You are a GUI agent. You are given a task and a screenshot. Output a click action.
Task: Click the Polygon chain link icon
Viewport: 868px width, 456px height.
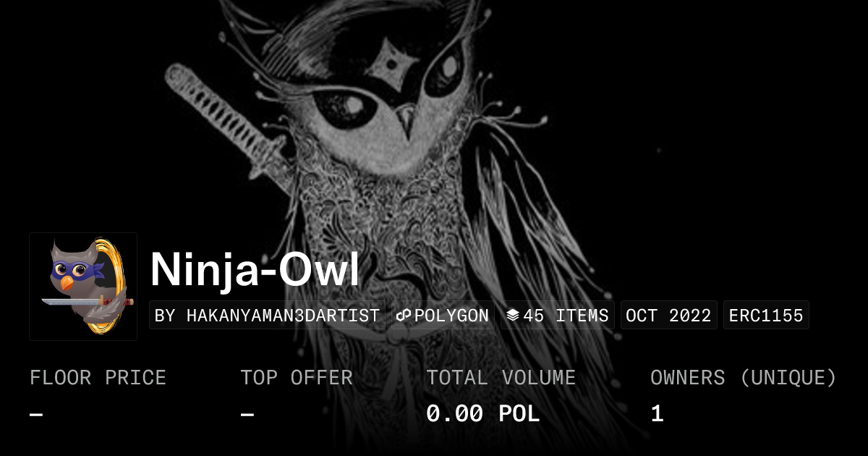point(404,316)
